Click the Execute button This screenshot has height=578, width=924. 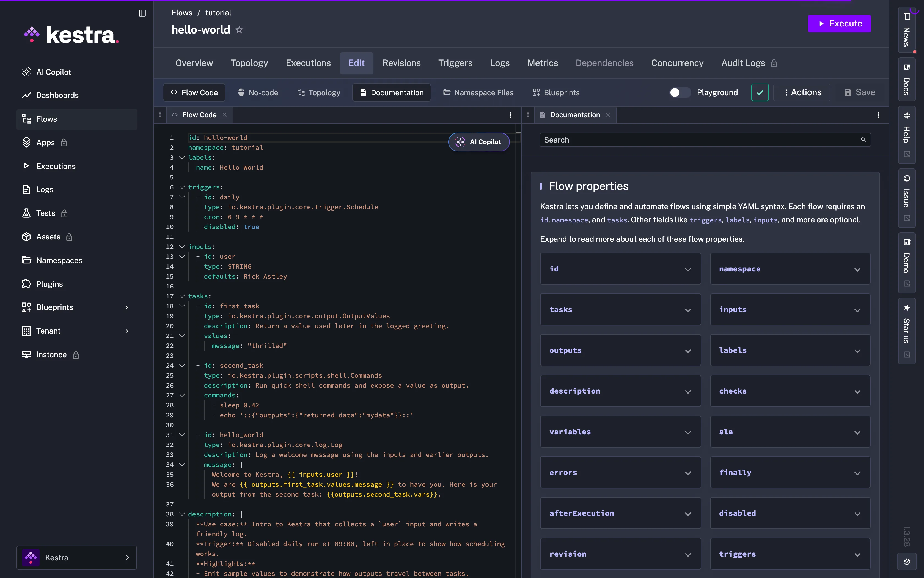(x=839, y=24)
